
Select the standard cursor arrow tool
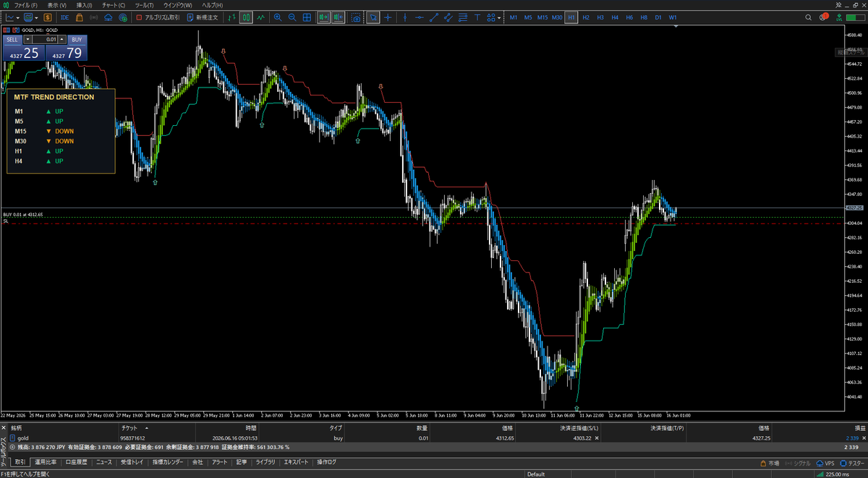click(x=373, y=17)
